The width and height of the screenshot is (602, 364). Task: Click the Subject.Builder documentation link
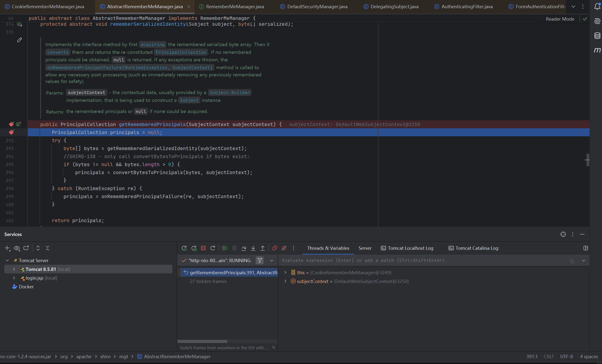click(229, 93)
